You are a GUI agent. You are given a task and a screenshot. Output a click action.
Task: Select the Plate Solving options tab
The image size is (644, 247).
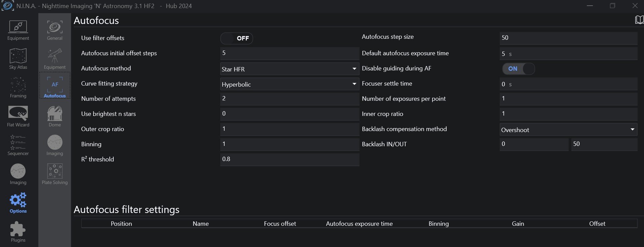(x=55, y=174)
